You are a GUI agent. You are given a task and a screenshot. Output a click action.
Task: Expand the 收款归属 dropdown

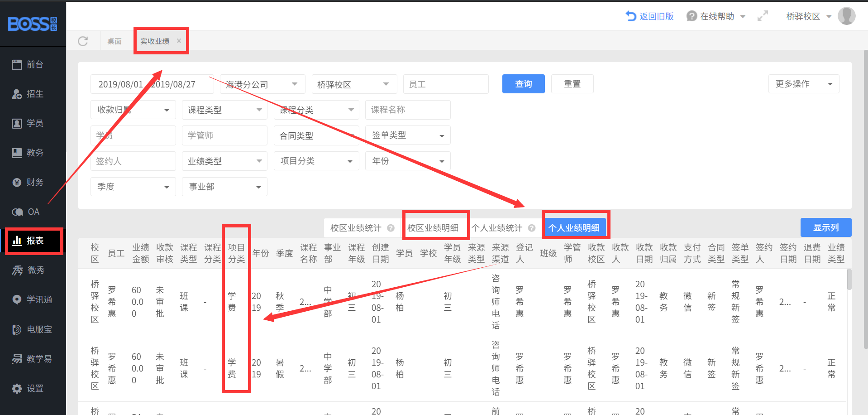[133, 110]
